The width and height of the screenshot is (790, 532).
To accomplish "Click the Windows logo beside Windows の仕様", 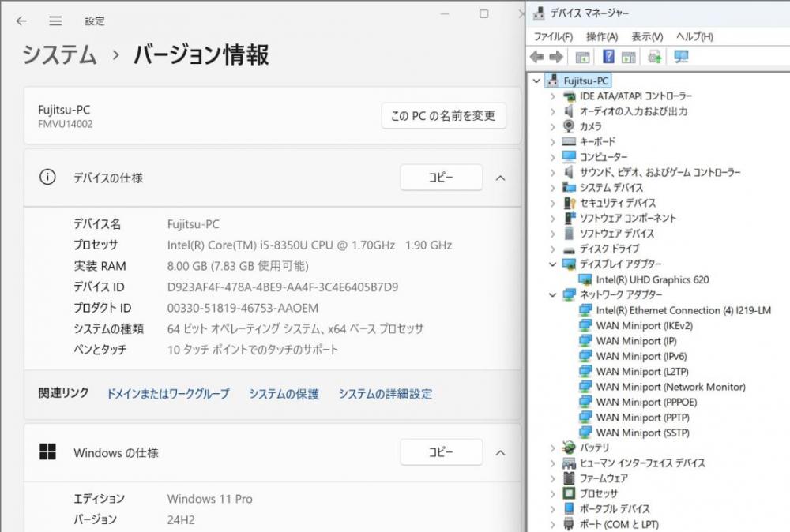I will [x=48, y=452].
